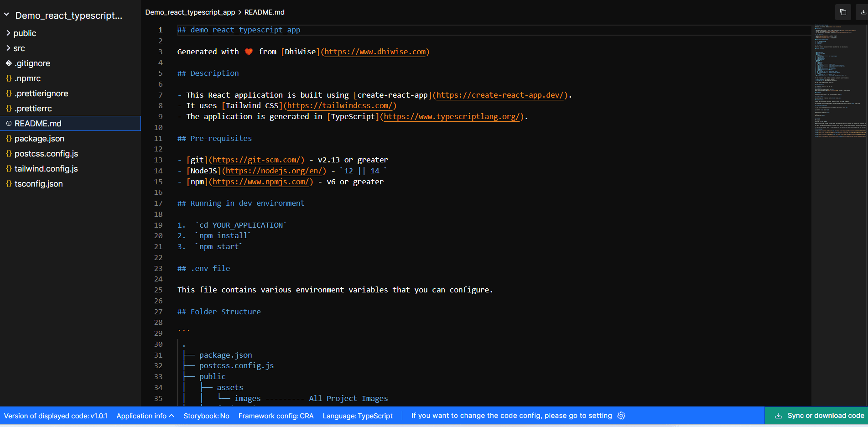Click Framework config: CRA status entry
The width and height of the screenshot is (868, 427).
tap(276, 416)
